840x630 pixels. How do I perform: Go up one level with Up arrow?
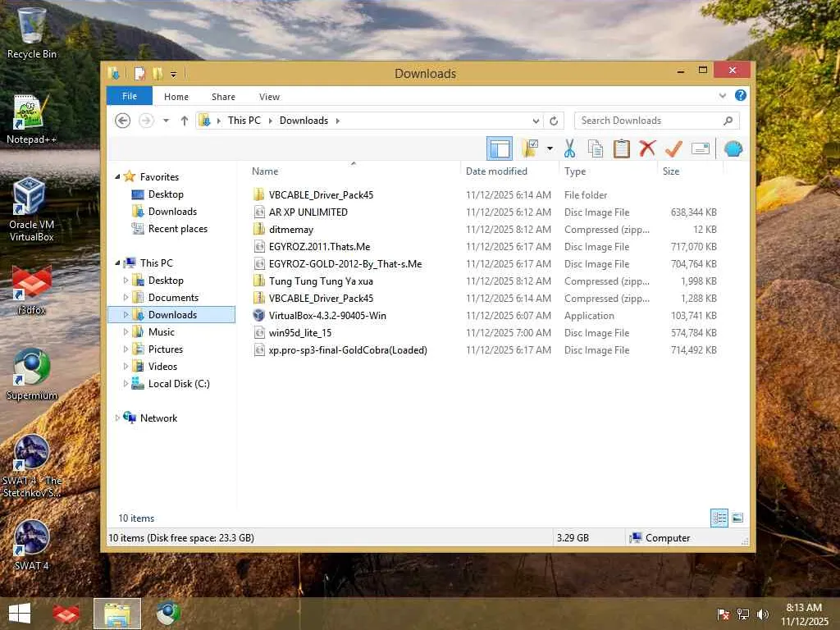click(x=185, y=121)
